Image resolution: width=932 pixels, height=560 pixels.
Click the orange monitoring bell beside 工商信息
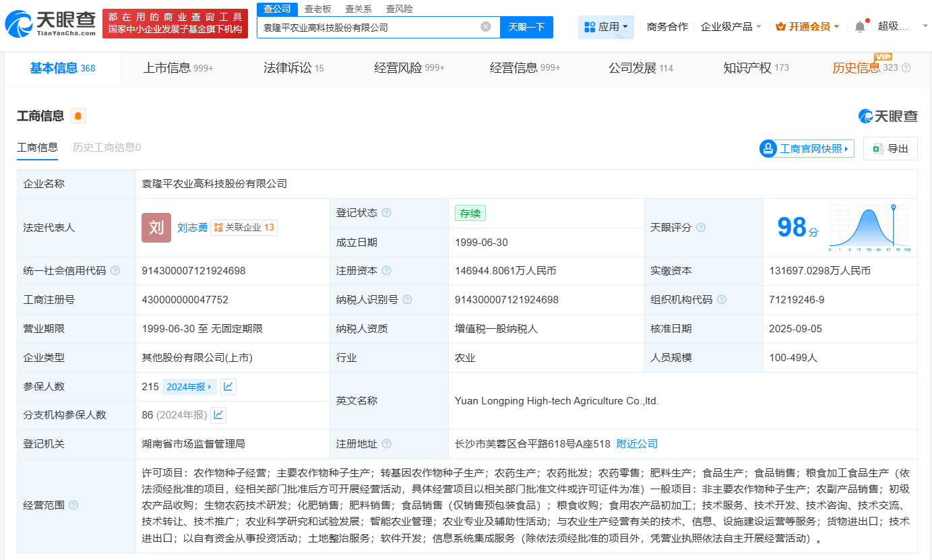pos(78,116)
